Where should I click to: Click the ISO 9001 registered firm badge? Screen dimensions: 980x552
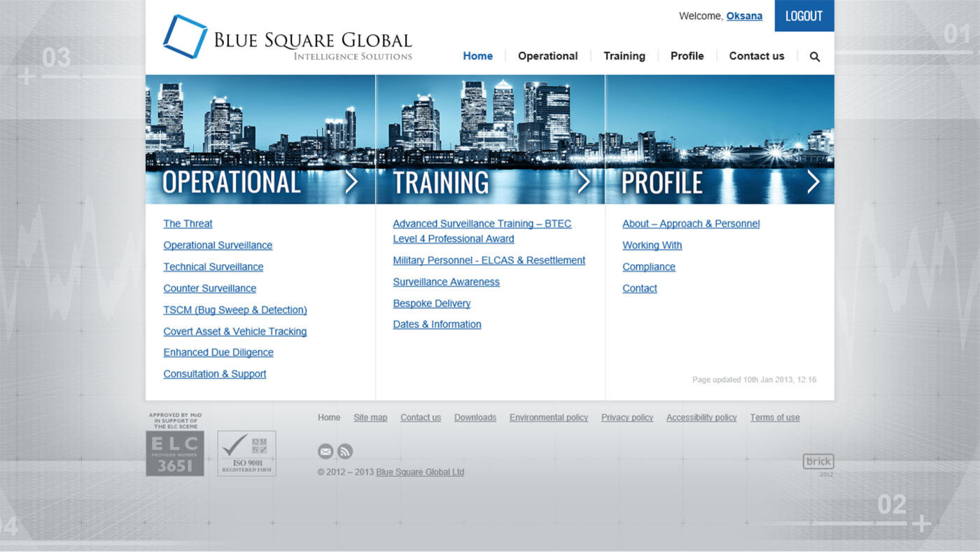pyautogui.click(x=246, y=454)
